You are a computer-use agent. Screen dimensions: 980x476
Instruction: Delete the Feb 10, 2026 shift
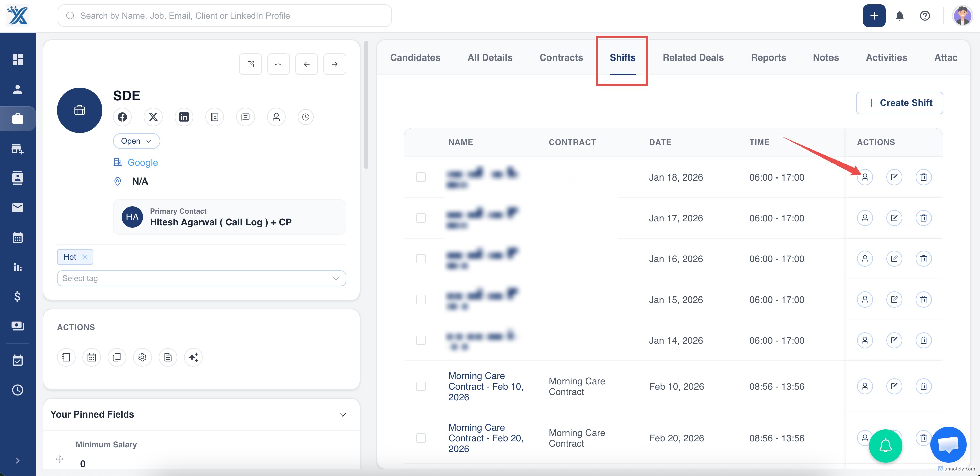923,387
